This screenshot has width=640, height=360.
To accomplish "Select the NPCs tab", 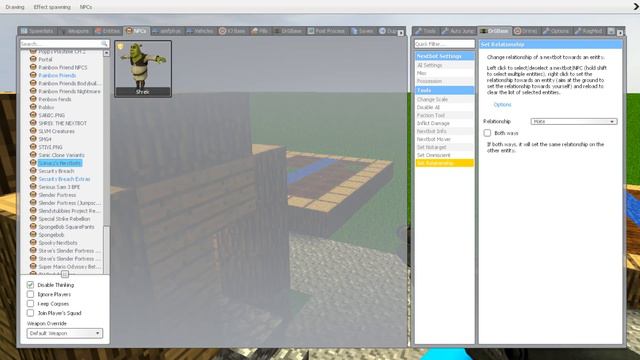I will click(136, 31).
